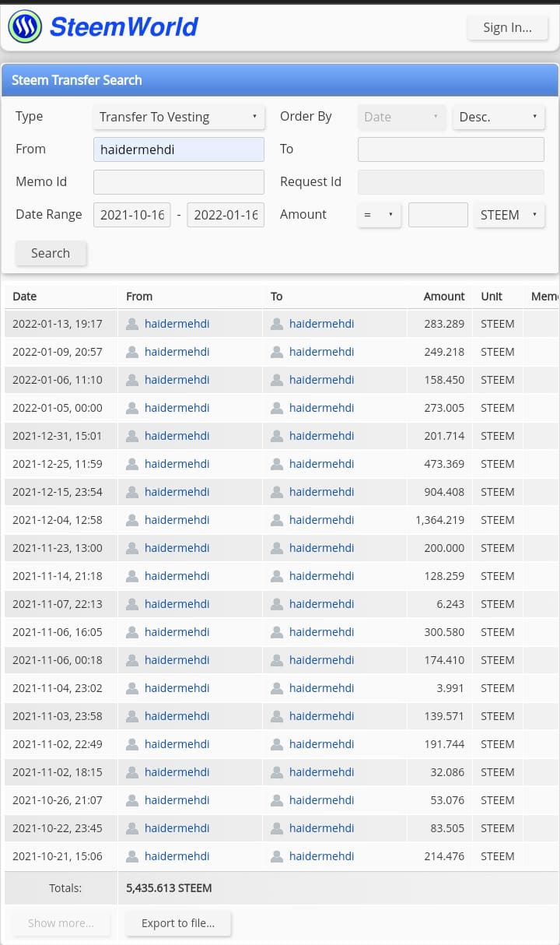
Task: Click To avatar icon in 2021-10-22 row
Action: coord(277,828)
